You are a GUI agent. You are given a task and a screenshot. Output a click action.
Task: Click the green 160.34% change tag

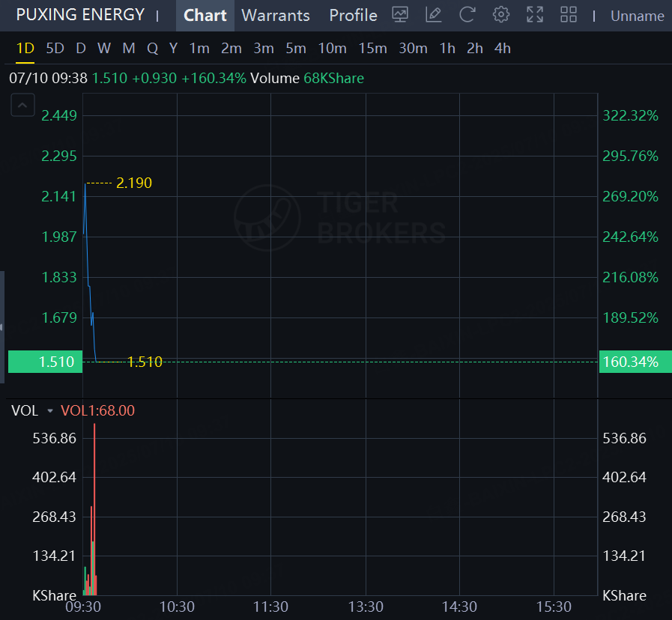[635, 362]
